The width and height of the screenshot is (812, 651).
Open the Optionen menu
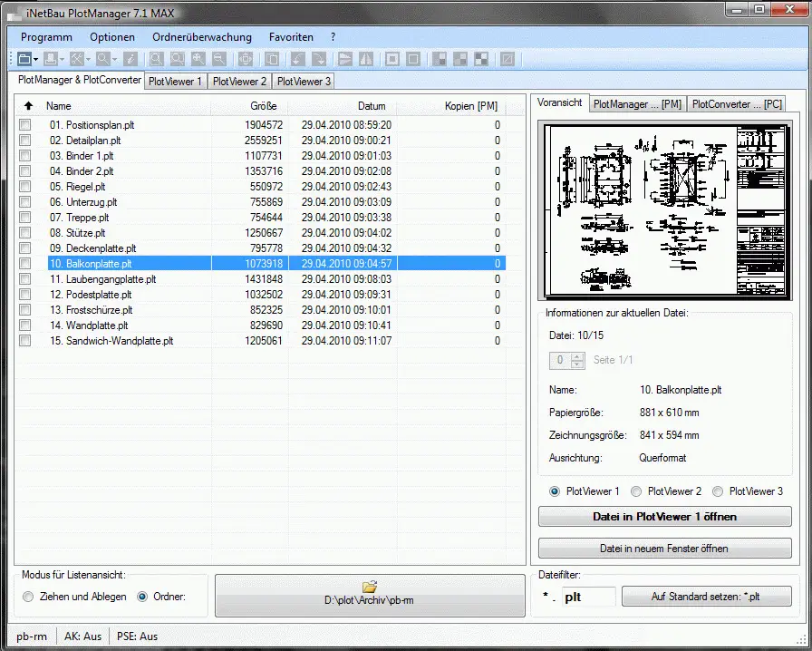click(x=112, y=37)
